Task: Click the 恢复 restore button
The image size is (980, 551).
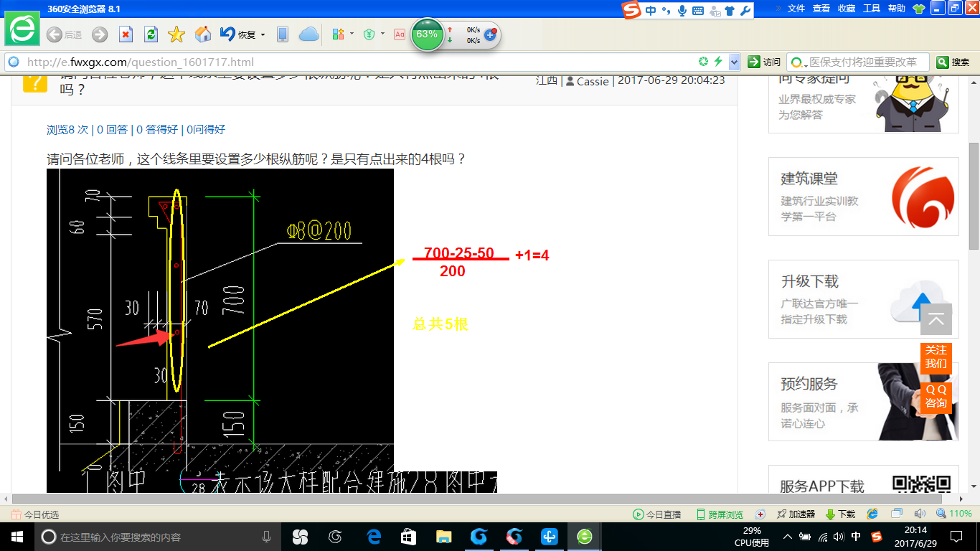Action: tap(238, 34)
